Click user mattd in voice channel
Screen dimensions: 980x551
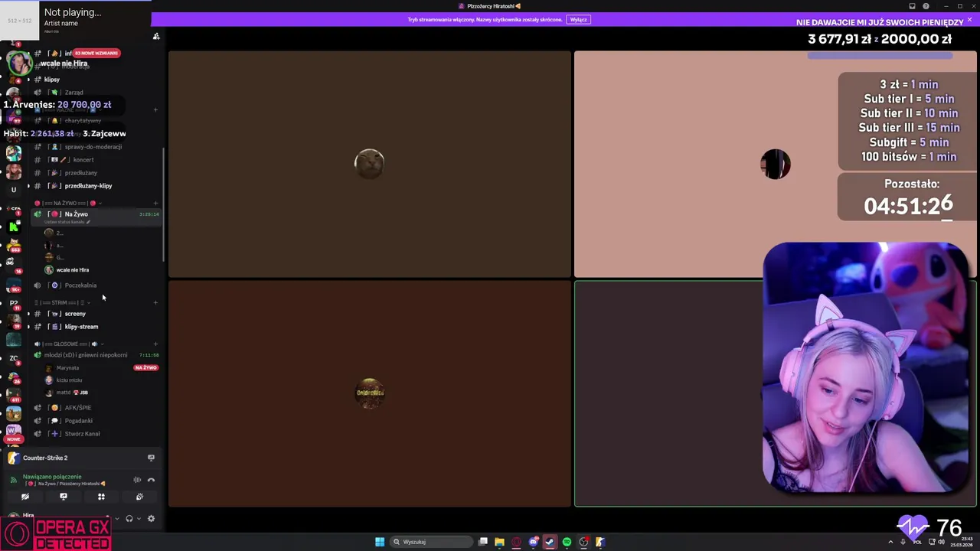67,393
